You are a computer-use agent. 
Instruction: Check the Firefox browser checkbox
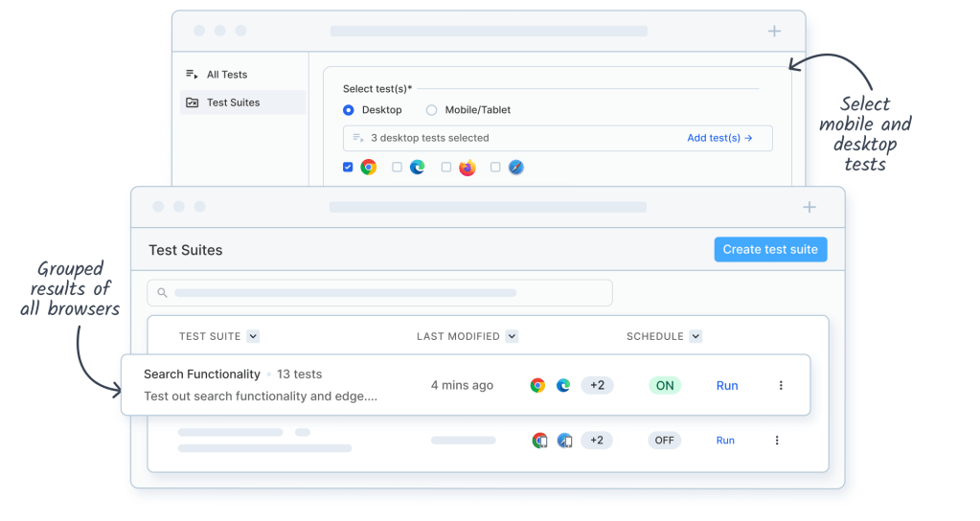click(x=446, y=168)
